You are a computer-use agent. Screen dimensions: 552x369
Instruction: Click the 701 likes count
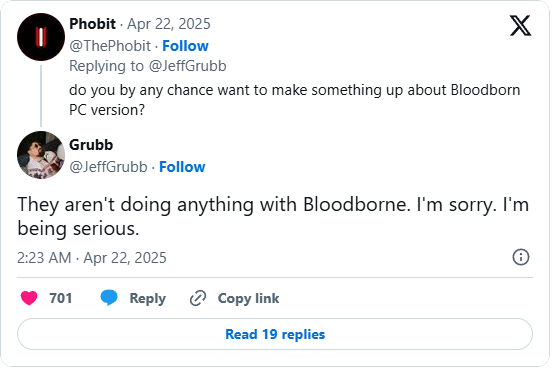click(61, 298)
